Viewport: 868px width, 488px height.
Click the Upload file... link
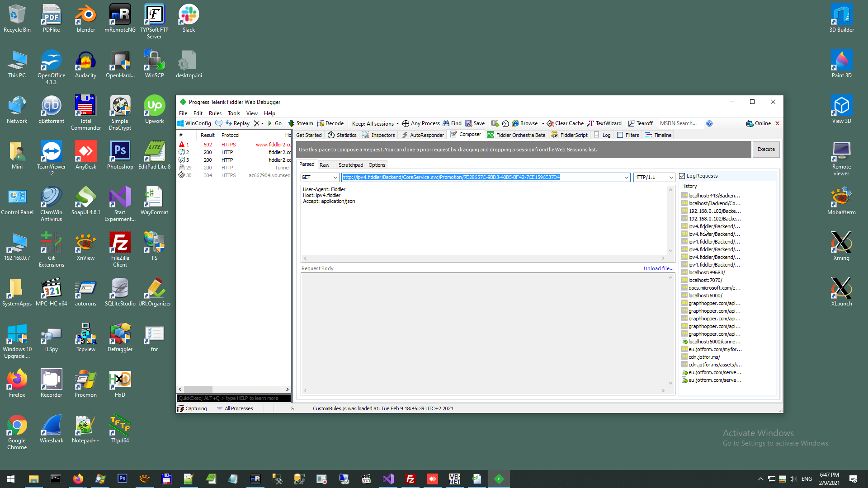tap(658, 268)
